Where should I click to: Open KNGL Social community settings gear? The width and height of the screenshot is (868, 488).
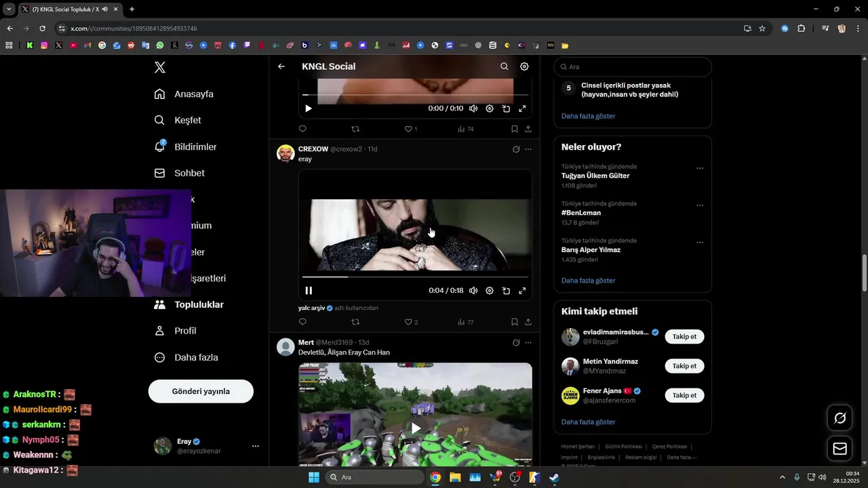tap(524, 66)
